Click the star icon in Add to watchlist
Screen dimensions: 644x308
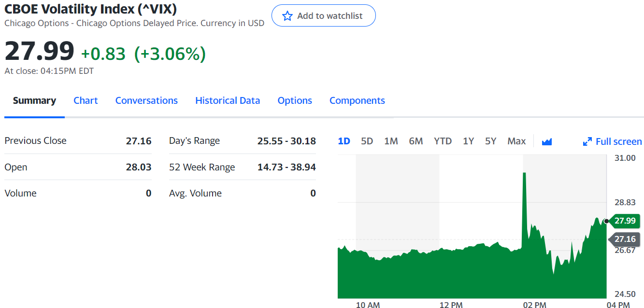[x=287, y=16]
